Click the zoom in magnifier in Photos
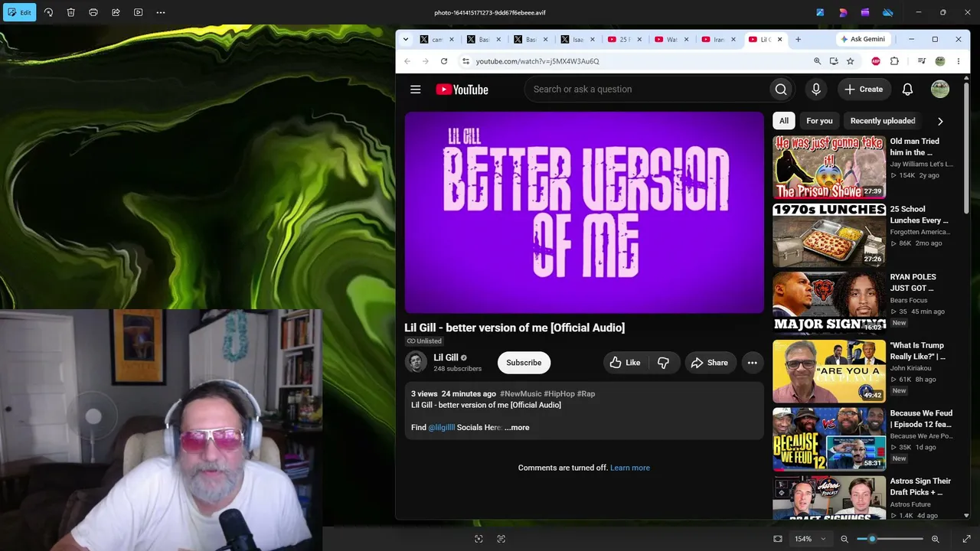The image size is (980, 551). [x=936, y=539]
